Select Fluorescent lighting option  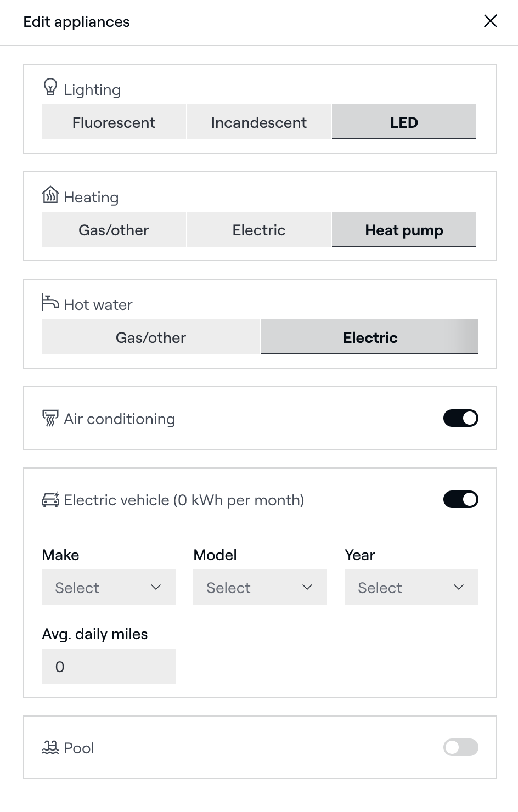114,122
